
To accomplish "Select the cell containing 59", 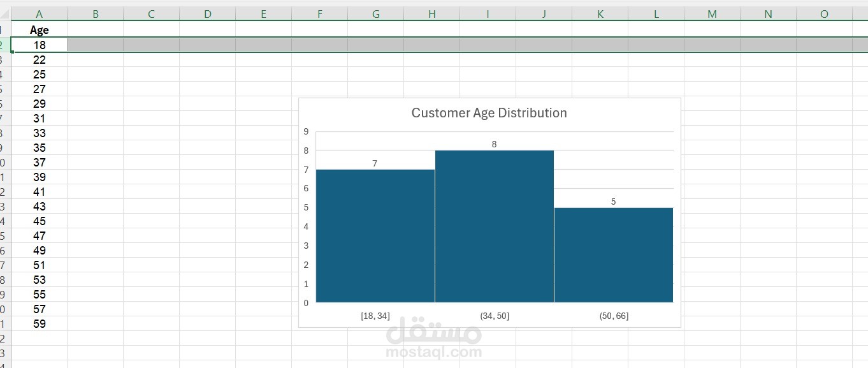I will point(39,323).
